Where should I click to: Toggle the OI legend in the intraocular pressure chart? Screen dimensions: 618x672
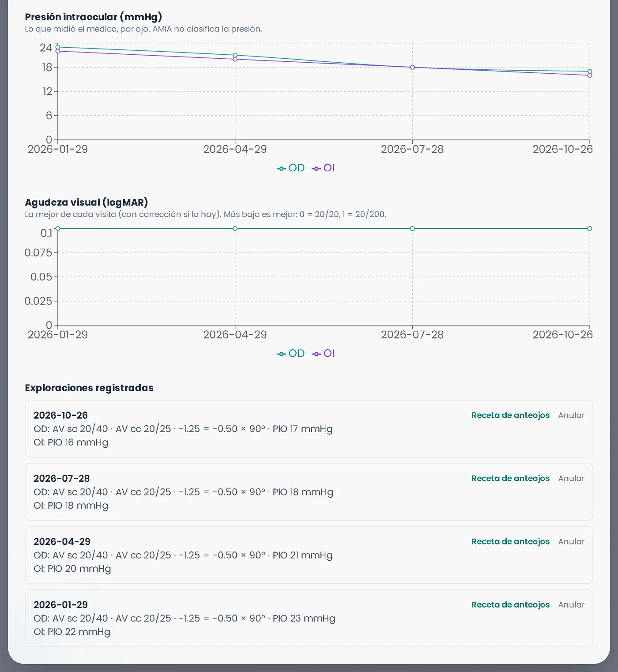(x=323, y=168)
